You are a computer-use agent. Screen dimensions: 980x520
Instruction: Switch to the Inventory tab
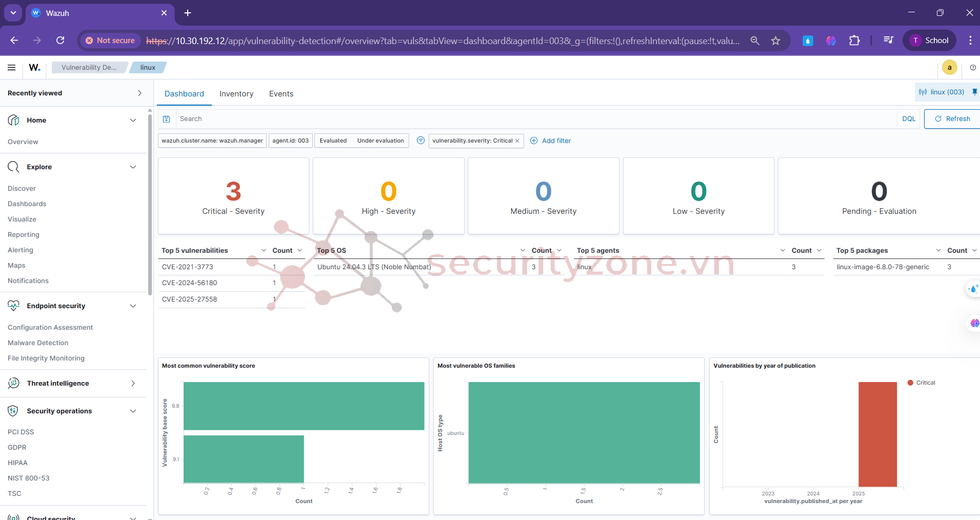[236, 94]
